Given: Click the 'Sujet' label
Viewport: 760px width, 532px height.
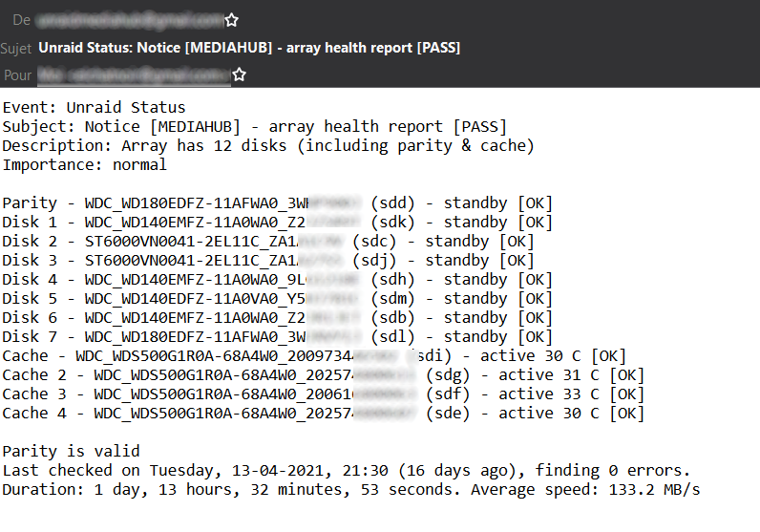Looking at the screenshot, I should [x=16, y=49].
